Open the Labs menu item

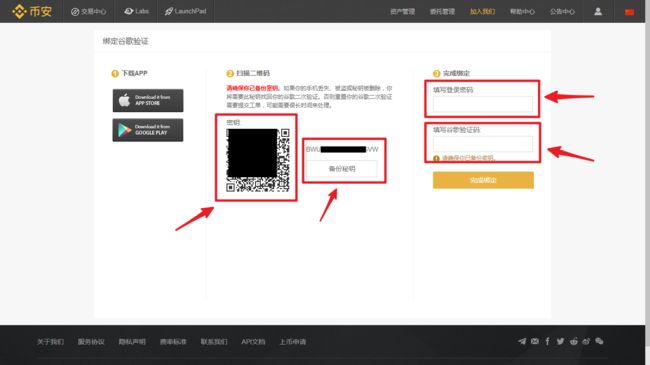tap(136, 11)
